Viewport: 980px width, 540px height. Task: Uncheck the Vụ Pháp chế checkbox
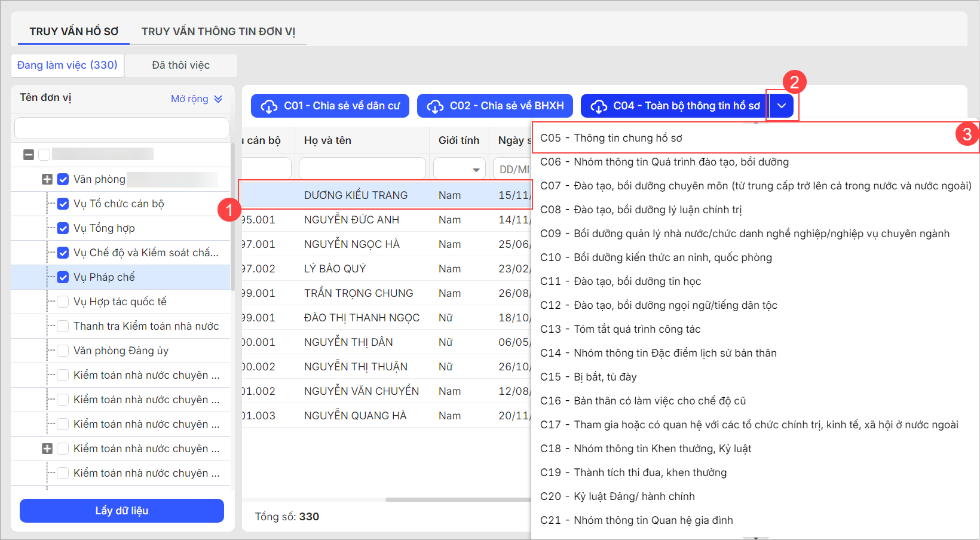pos(63,277)
